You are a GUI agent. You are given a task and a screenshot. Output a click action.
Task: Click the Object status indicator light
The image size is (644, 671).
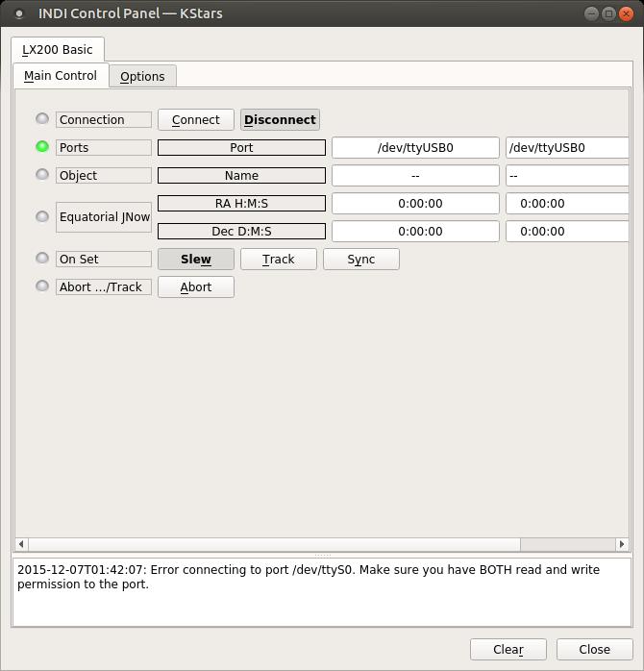pos(42,174)
